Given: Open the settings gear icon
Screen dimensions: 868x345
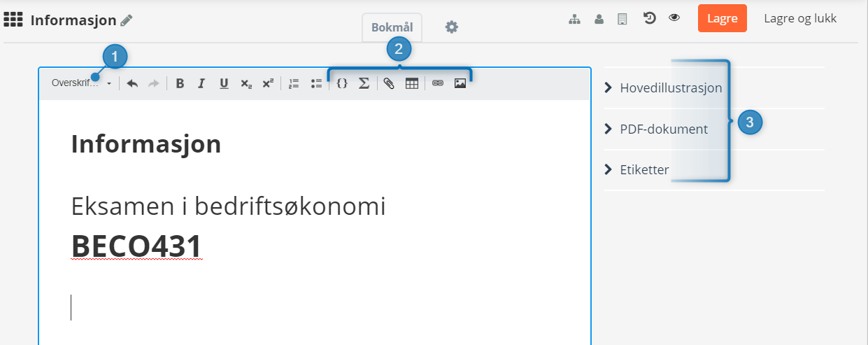Looking at the screenshot, I should point(452,27).
